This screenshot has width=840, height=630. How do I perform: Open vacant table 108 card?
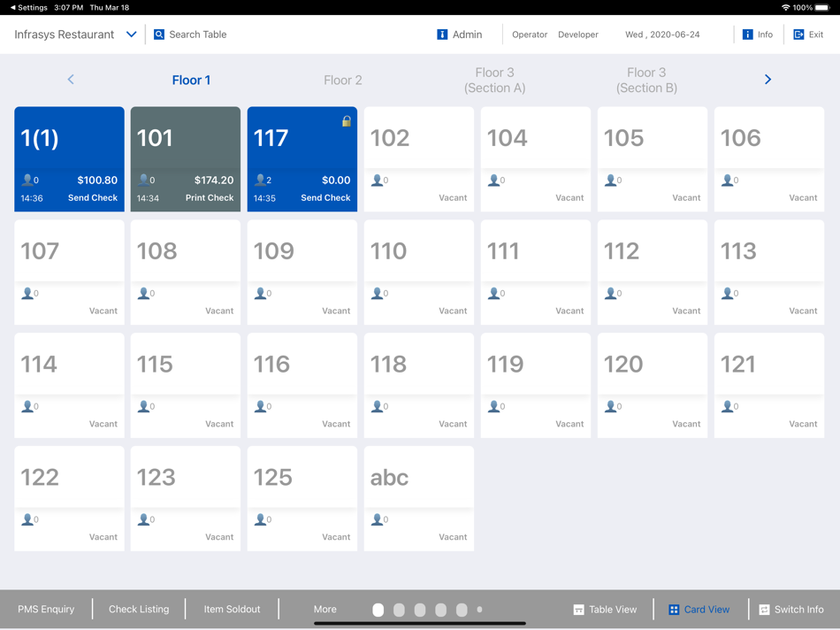pos(186,273)
